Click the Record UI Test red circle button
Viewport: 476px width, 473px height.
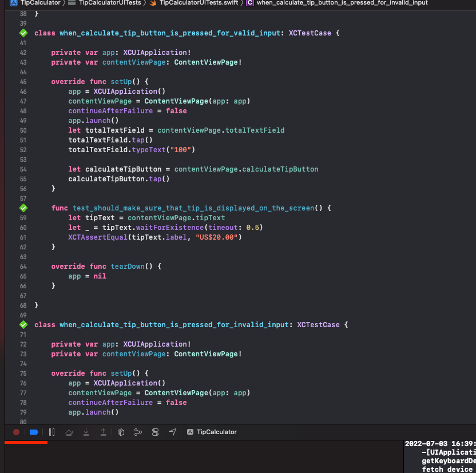[17, 432]
